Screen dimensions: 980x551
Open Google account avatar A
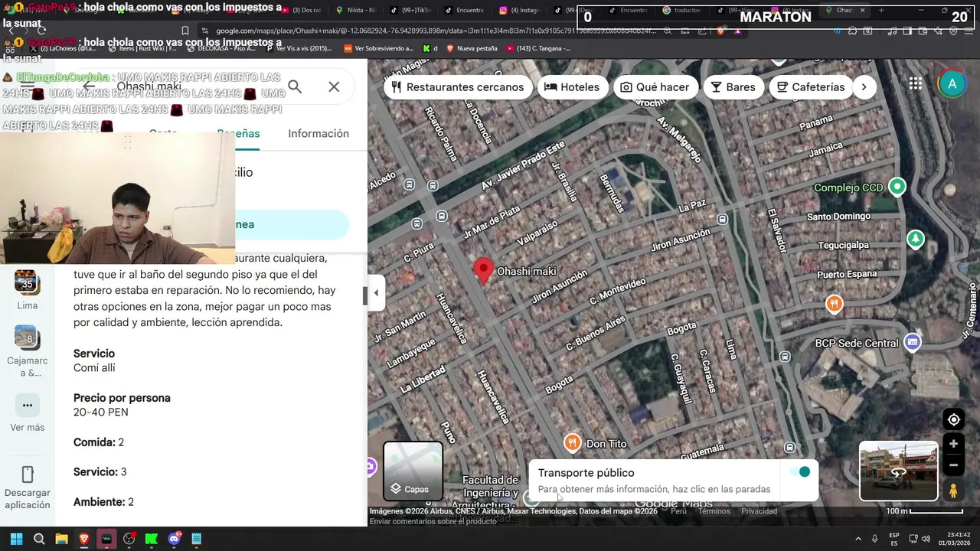click(x=952, y=84)
